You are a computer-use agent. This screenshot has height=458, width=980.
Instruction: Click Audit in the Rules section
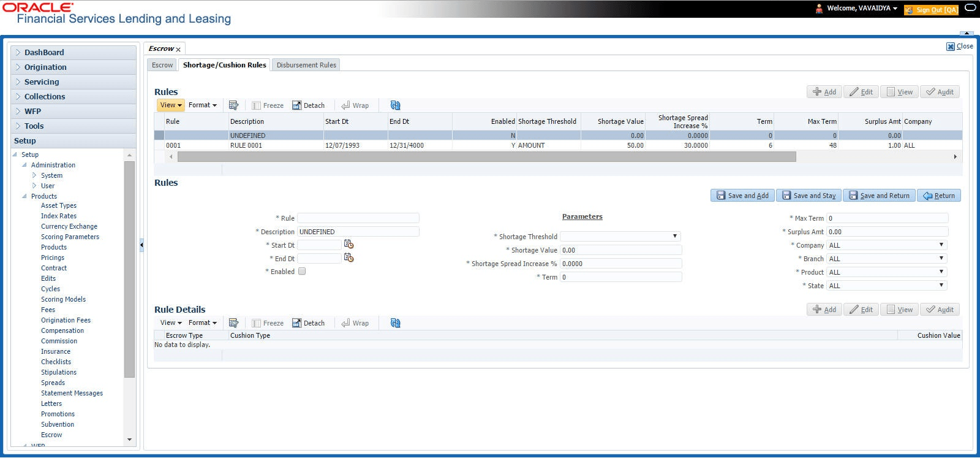coord(940,92)
